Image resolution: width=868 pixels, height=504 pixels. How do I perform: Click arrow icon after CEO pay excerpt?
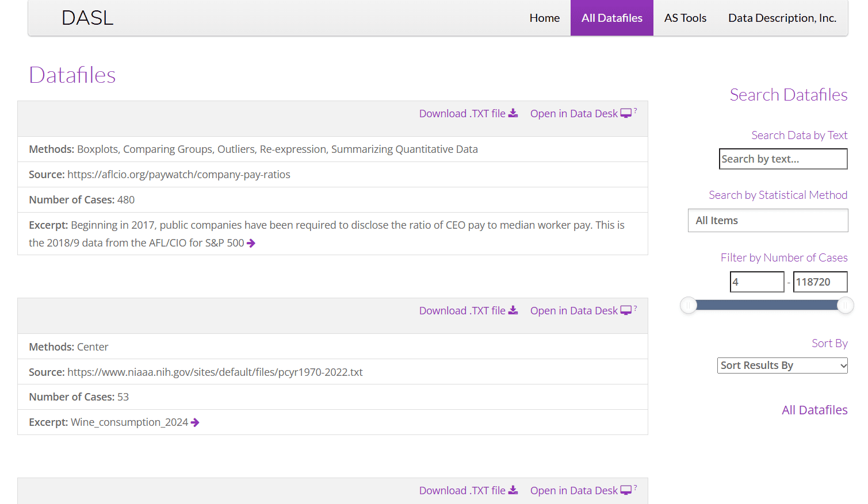(x=251, y=243)
